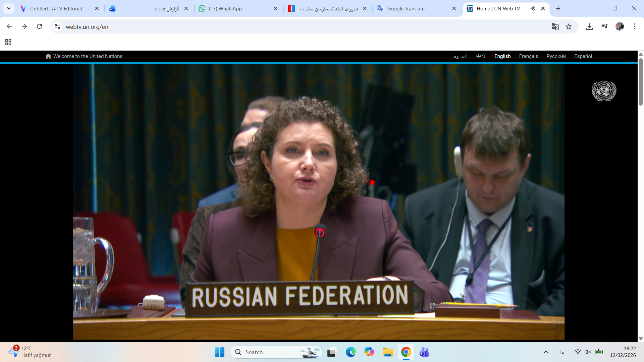The width and height of the screenshot is (644, 362).
Task: Open the media controls icon in toolbar
Action: tap(604, 26)
